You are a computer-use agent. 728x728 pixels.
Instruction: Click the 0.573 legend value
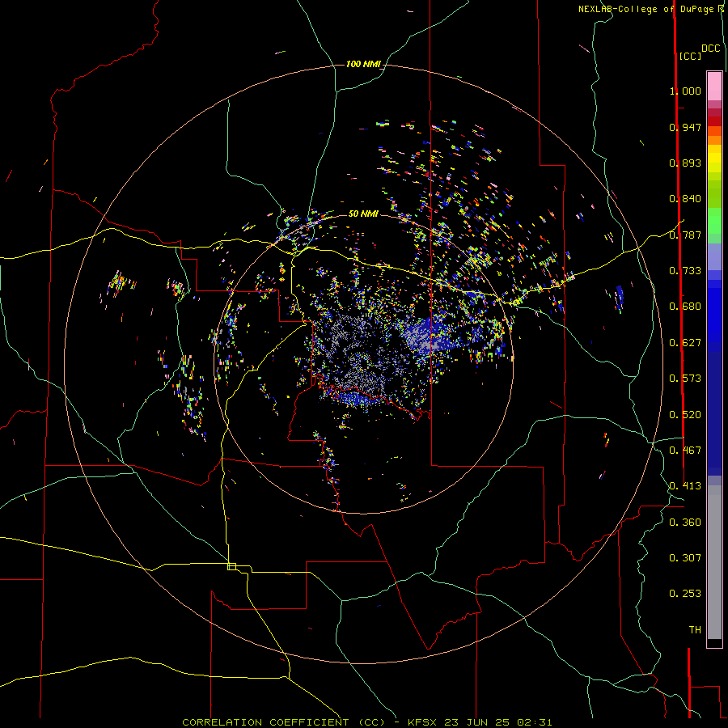(685, 379)
